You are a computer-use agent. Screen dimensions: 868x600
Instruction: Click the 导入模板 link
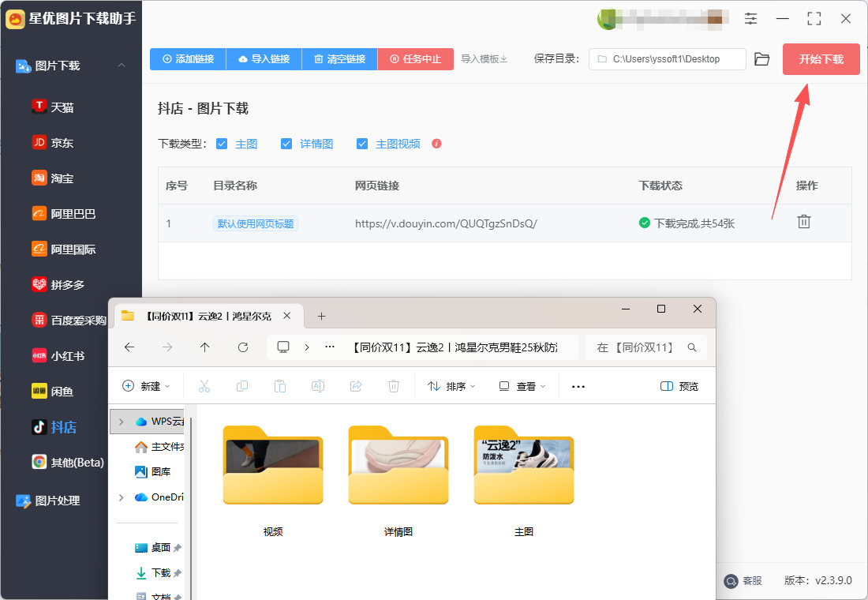485,58
